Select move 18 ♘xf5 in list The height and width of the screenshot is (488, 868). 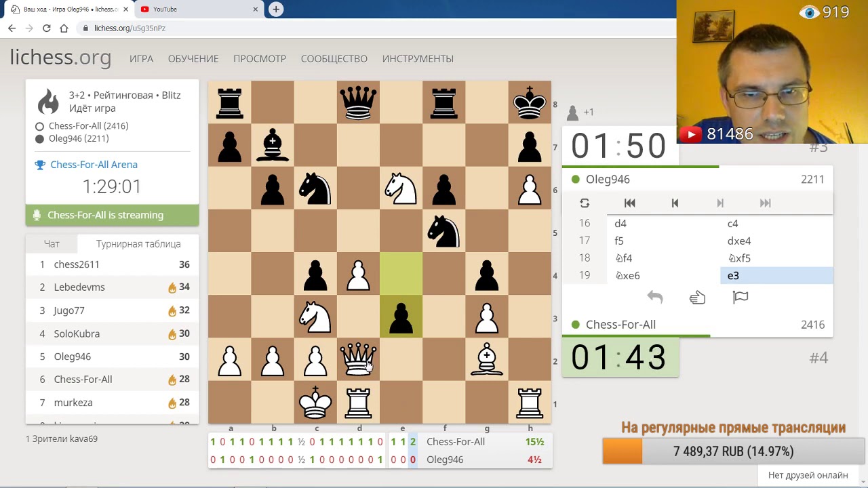(x=776, y=258)
